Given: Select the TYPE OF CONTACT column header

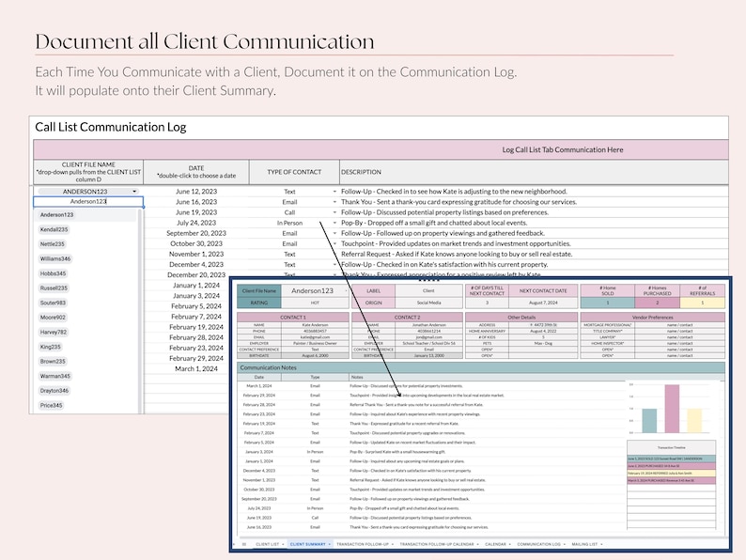Looking at the screenshot, I should 294,172.
